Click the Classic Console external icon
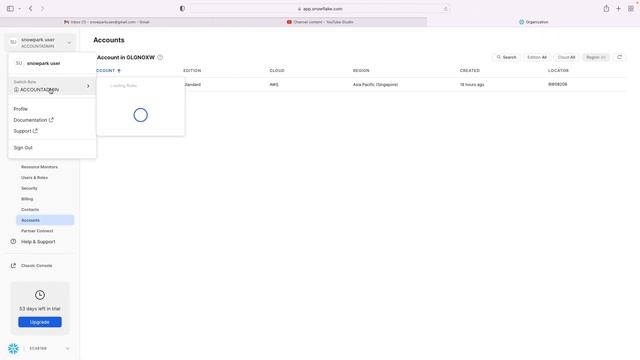The width and height of the screenshot is (640, 360). (x=13, y=266)
